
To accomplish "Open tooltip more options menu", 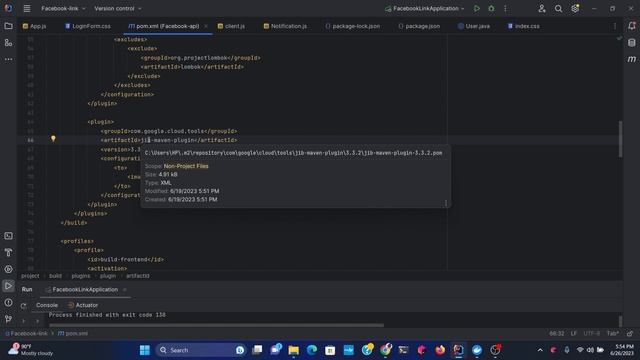I will click(x=446, y=203).
